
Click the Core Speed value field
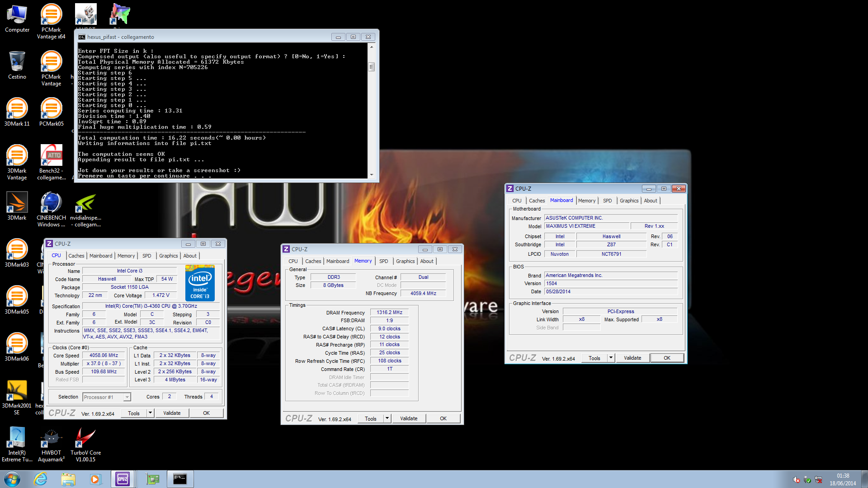(104, 355)
